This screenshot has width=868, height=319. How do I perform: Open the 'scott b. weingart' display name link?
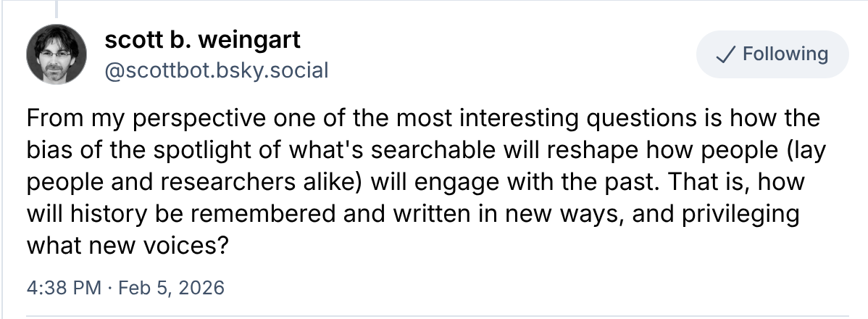[x=202, y=41]
